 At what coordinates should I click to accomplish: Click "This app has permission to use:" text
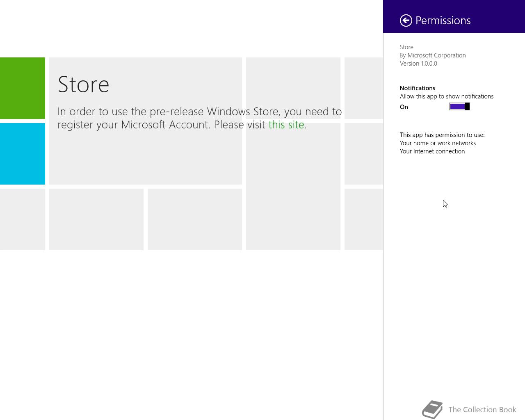[442, 135]
